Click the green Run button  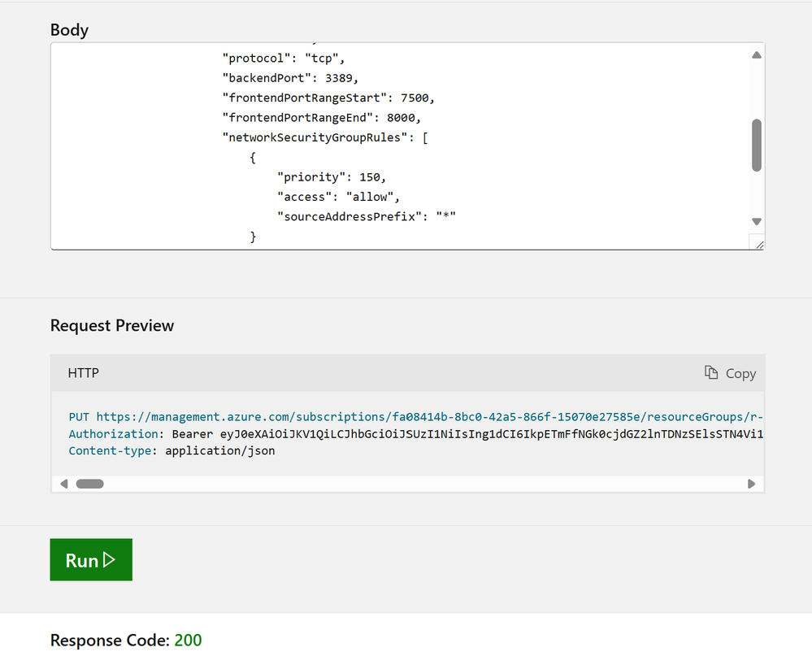tap(91, 560)
